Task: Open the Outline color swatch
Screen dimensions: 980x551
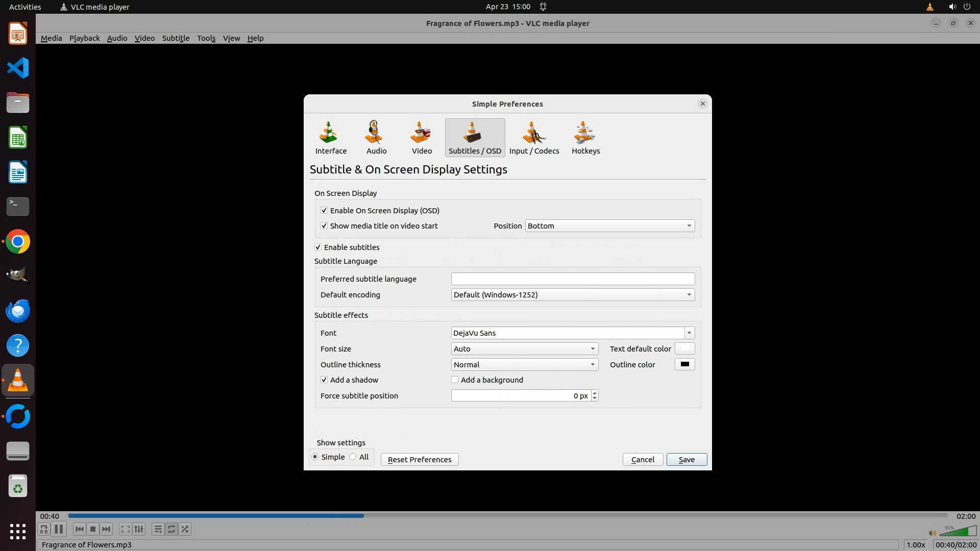Action: click(x=684, y=364)
